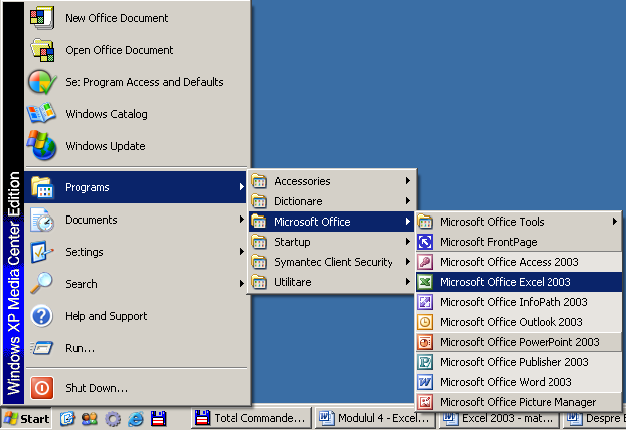Screen dimensions: 626x430
Task: Click Help and Support menu text
Action: coord(106,316)
